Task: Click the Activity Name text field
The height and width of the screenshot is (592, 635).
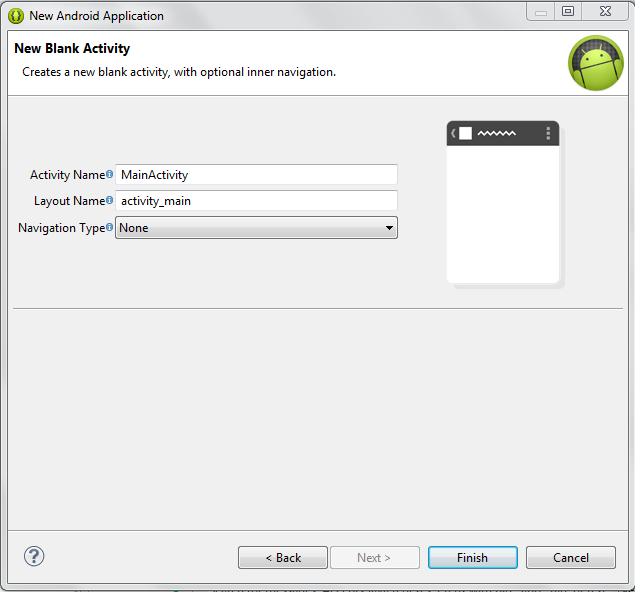Action: click(x=256, y=175)
